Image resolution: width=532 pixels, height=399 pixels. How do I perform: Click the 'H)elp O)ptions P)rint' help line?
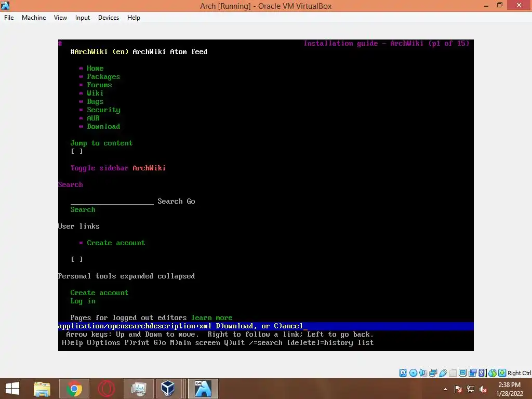tap(218, 343)
